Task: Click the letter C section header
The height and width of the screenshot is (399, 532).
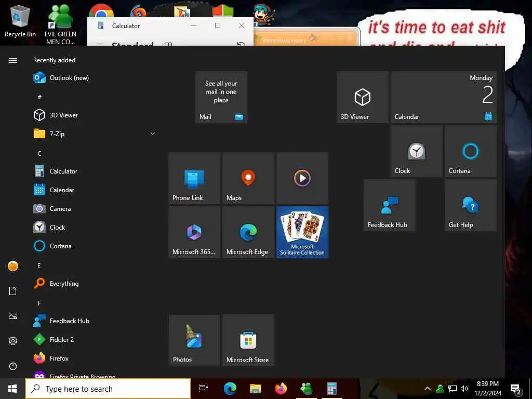Action: (x=39, y=153)
